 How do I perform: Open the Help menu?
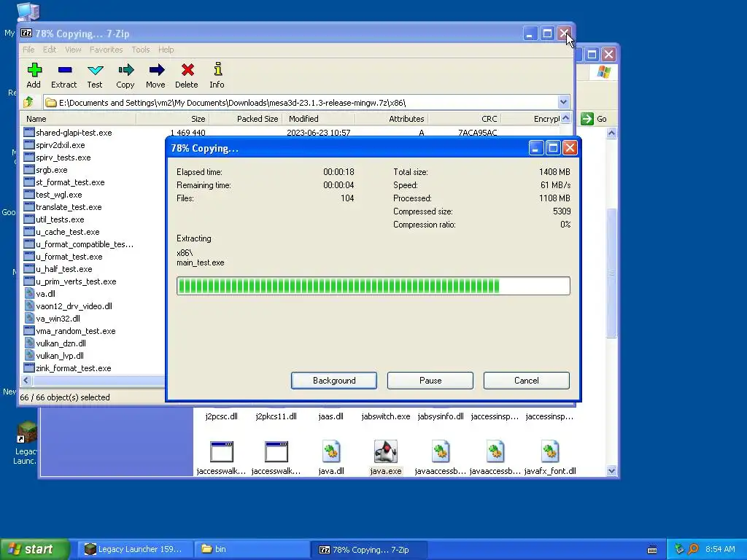166,50
